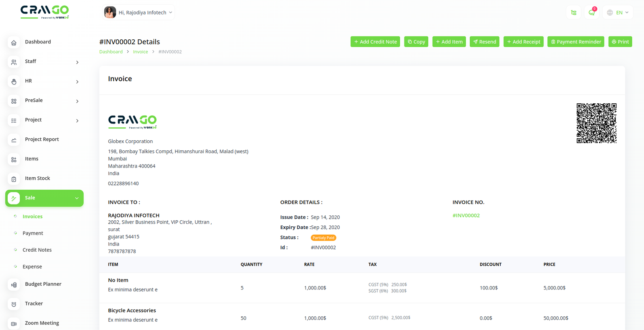
Task: Click the Project Report chart icon
Action: click(14, 140)
